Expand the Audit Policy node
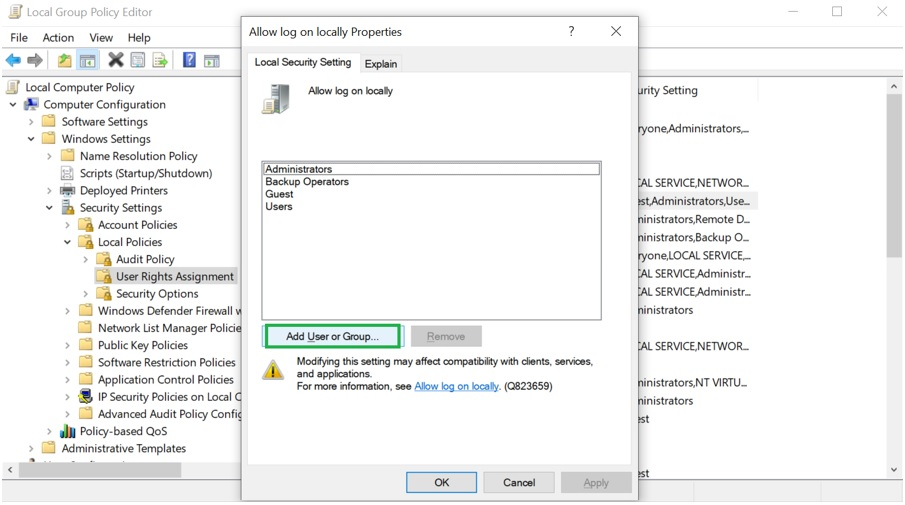Image resolution: width=905 pixels, height=505 pixels. [86, 259]
